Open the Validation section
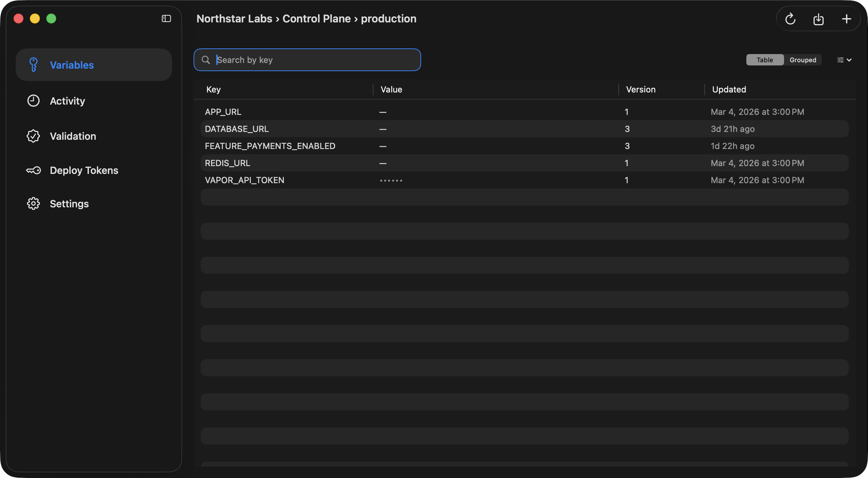 [73, 136]
